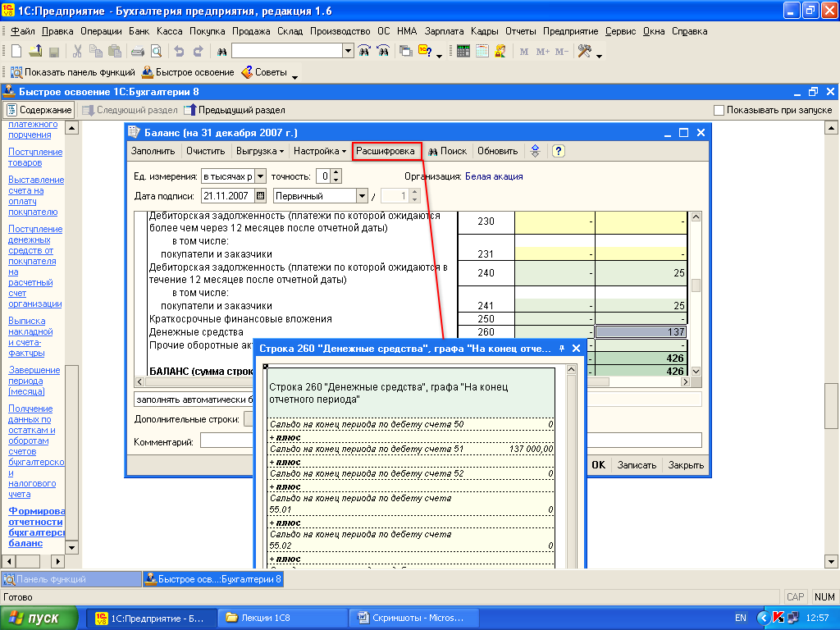
Task: Click the Open file icon in main toolbar
Action: pos(35,52)
